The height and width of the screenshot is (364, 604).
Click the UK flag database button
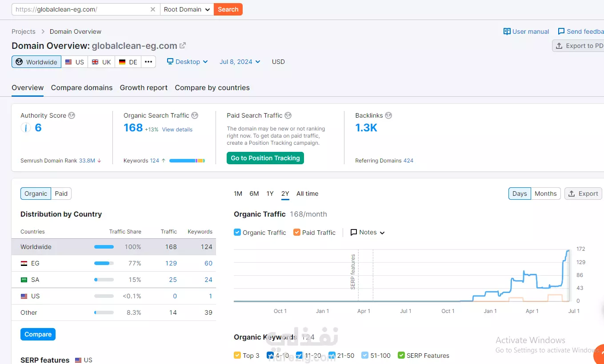(101, 62)
